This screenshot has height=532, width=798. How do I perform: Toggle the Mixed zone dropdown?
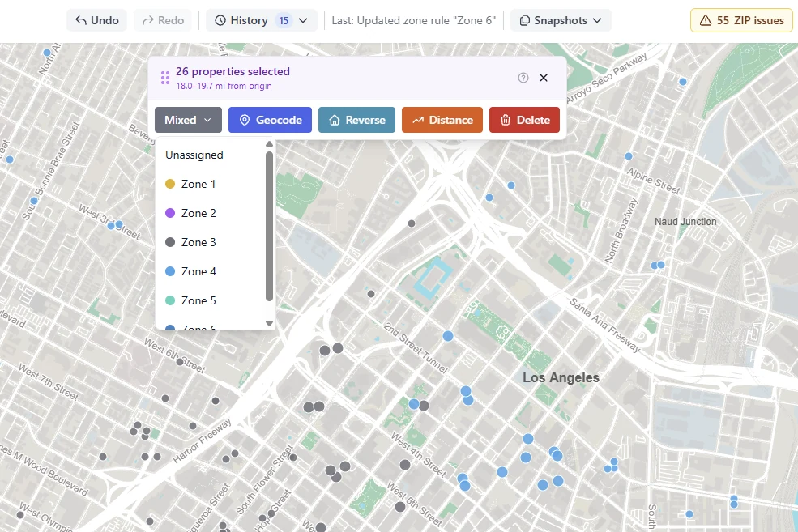tap(188, 120)
